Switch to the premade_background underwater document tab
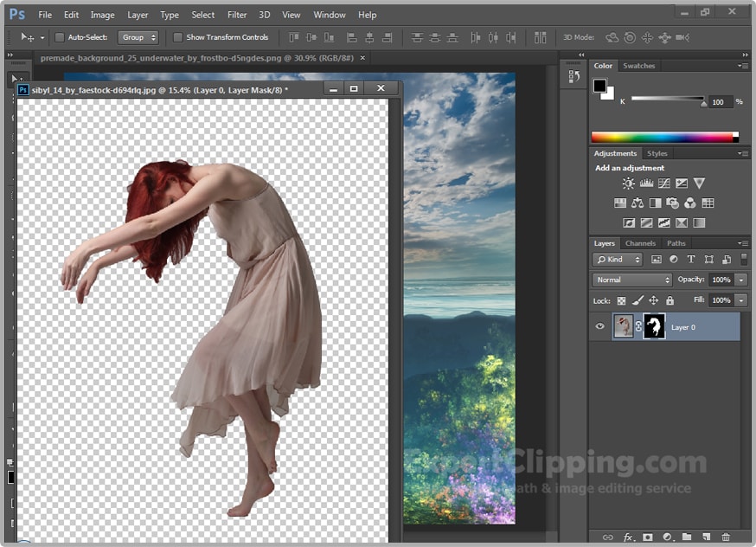The height and width of the screenshot is (547, 756). pos(197,58)
